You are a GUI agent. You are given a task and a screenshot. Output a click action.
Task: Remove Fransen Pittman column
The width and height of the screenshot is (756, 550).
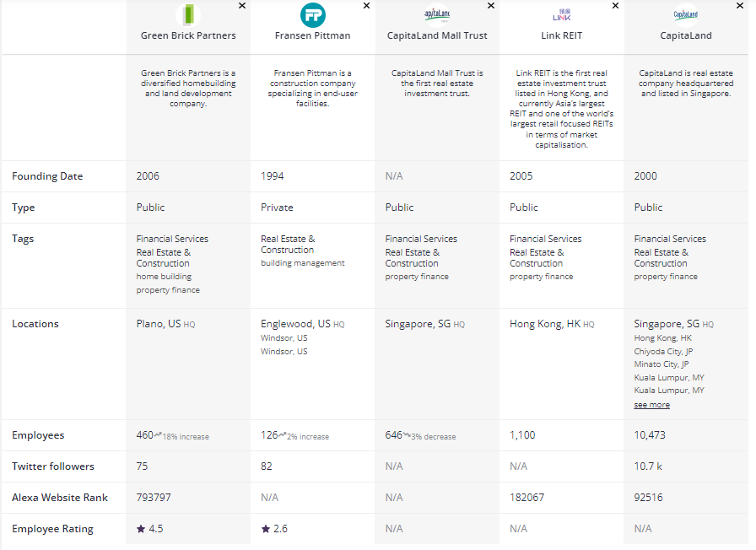pyautogui.click(x=366, y=6)
